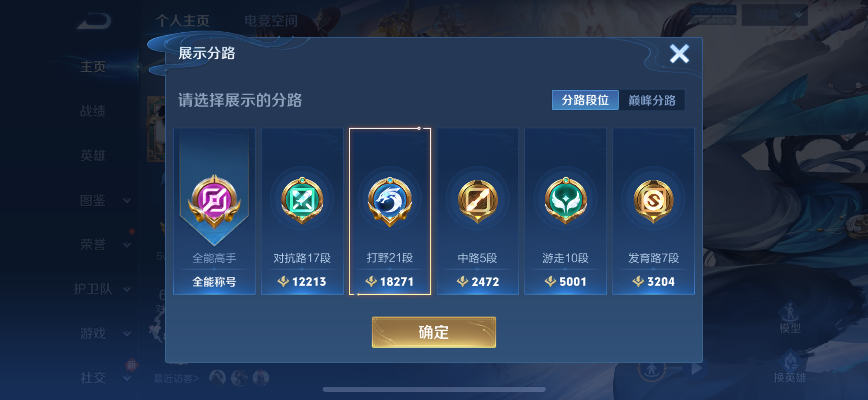Image resolution: width=868 pixels, height=400 pixels.
Task: Pick the 发育路 gold S badge icon
Action: pyautogui.click(x=653, y=201)
